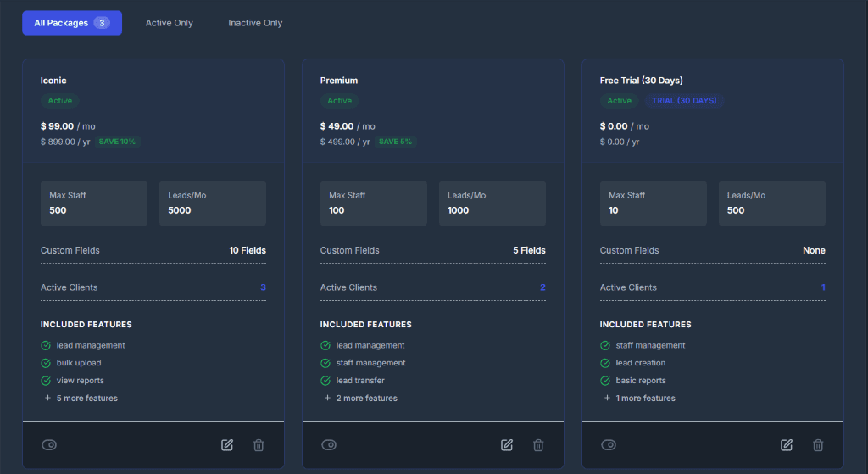This screenshot has height=474, width=868.
Task: Click the 'view reports' checkmark icon
Action: pos(46,381)
